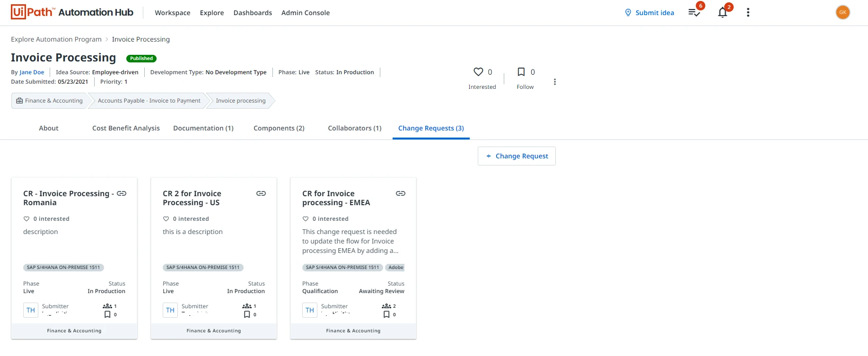The width and height of the screenshot is (868, 356).
Task: Click SAP S/4HANA tag on US card
Action: click(x=203, y=268)
